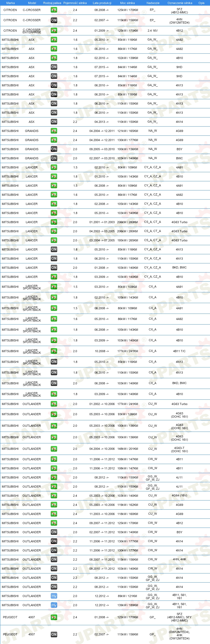This screenshot has height=644, width=210.
Task: Click petrol icon in Outlander 4G64 (16V) row
Action: point(54,496)
